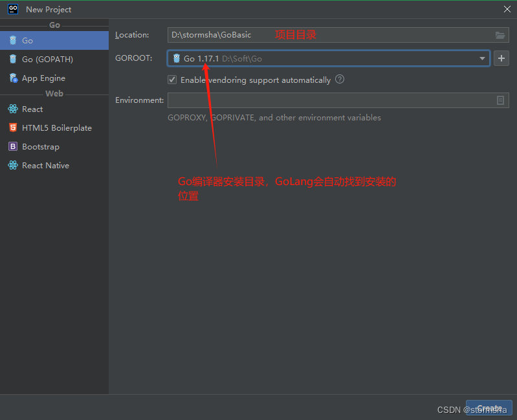Click the Create button
Viewport: 517px width, 420px height.
tap(489, 408)
